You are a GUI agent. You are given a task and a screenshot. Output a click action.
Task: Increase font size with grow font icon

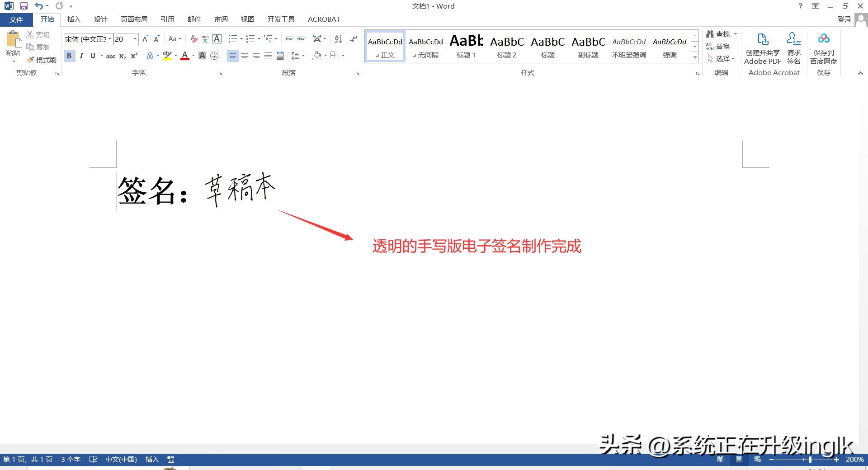pyautogui.click(x=145, y=39)
